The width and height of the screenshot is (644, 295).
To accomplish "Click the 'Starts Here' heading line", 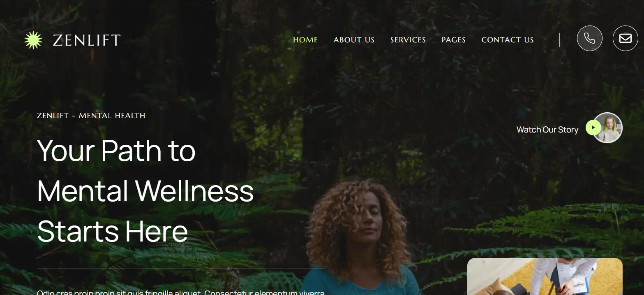I will click(113, 231).
